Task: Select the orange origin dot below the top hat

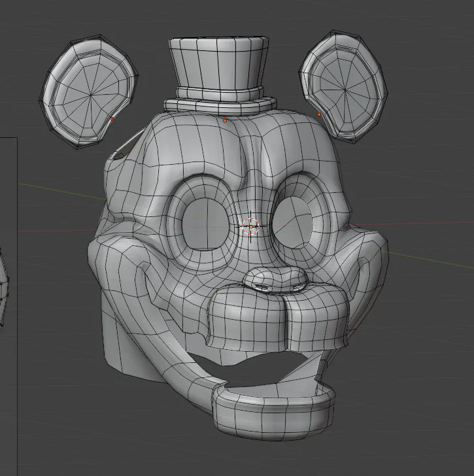Action: point(225,120)
